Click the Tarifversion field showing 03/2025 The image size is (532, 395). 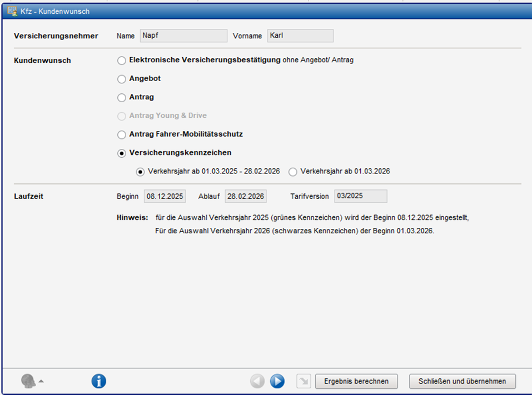pyautogui.click(x=360, y=196)
